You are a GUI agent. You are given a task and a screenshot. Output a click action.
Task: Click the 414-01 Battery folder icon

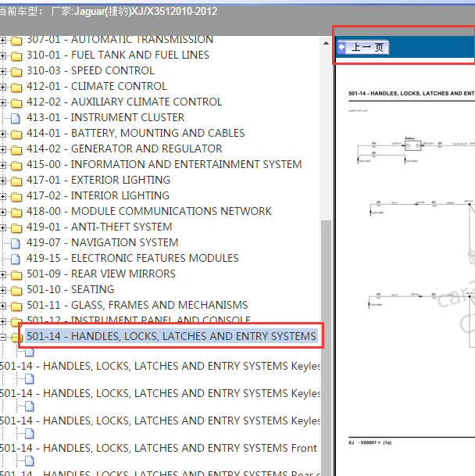tap(16, 134)
